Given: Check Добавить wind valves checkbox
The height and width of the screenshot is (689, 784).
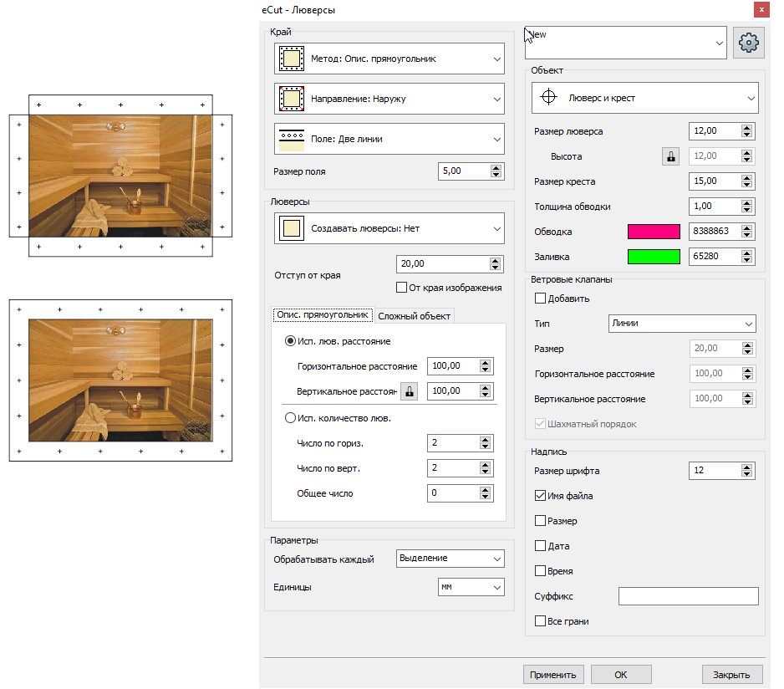Looking at the screenshot, I should tap(540, 299).
